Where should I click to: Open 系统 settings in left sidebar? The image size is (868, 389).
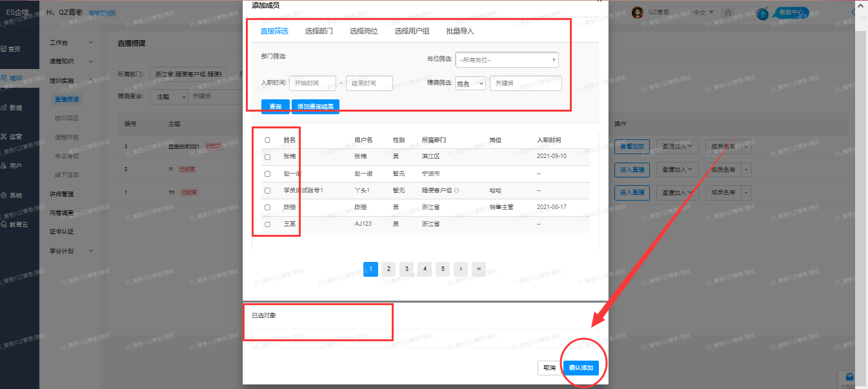pyautogui.click(x=12, y=195)
